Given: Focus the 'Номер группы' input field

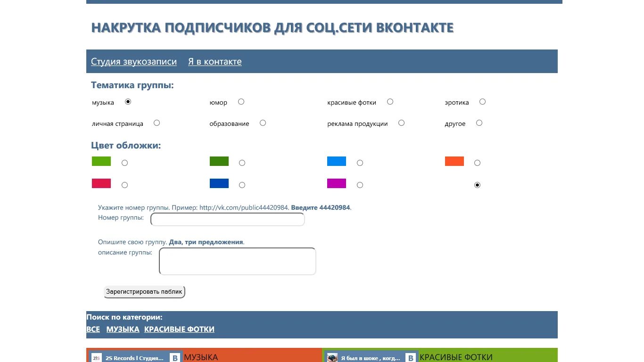Looking at the screenshot, I should pyautogui.click(x=228, y=220).
